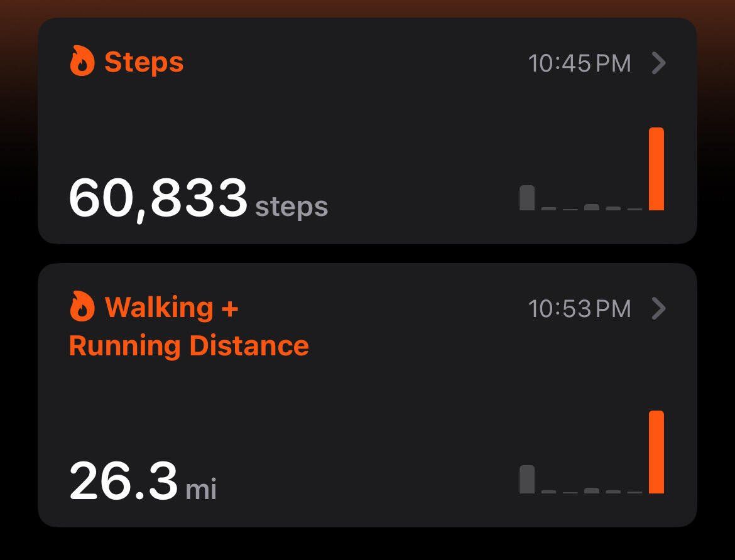Viewport: 735px width, 560px height.
Task: Tap the flame icon beside Walking + Running
Action: coord(82,306)
